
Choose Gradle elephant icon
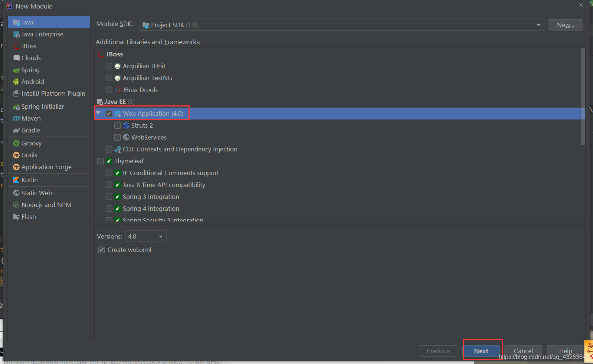16,130
